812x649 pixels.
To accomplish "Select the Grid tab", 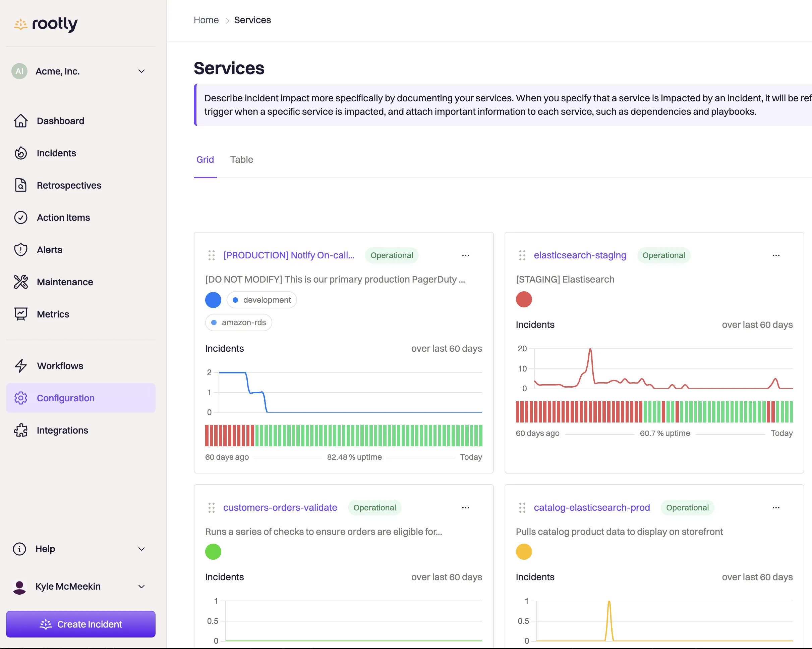I will tap(205, 160).
